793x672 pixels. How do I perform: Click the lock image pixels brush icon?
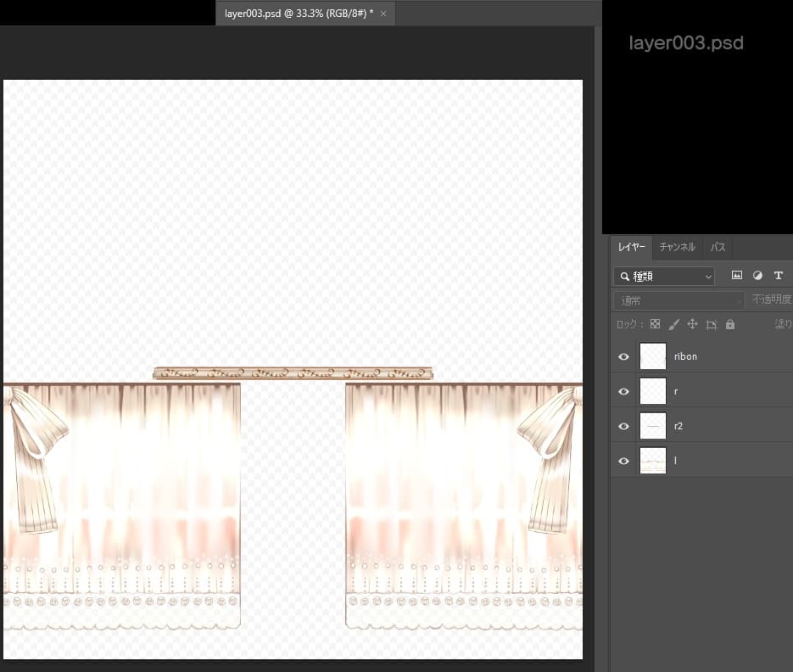tap(673, 324)
